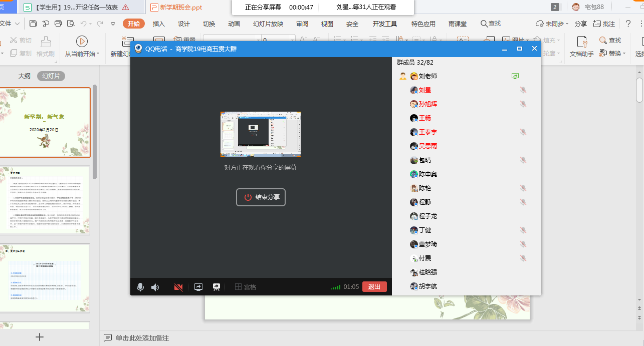Select the 新学期 新气象 slide thumbnail
Screen dimensions: 644x346
(x=44, y=123)
